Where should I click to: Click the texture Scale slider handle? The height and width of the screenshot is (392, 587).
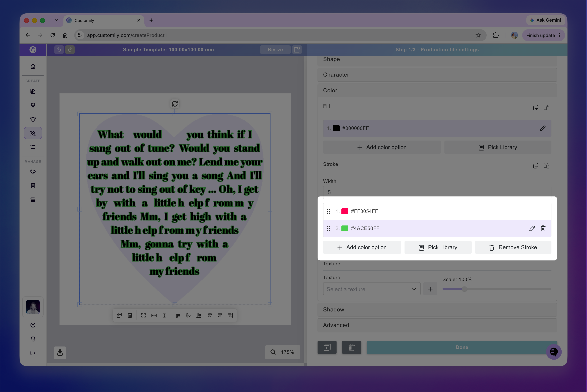click(x=464, y=289)
